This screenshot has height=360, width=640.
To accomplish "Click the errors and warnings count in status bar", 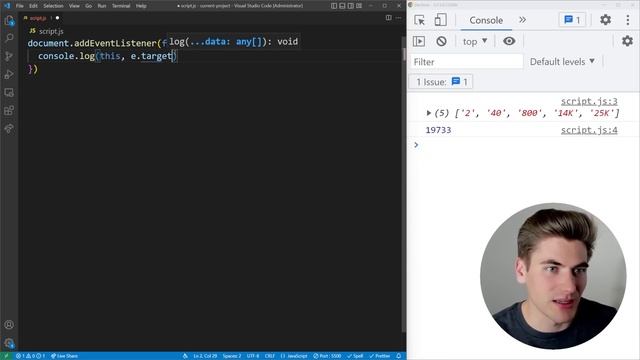I will (30, 356).
